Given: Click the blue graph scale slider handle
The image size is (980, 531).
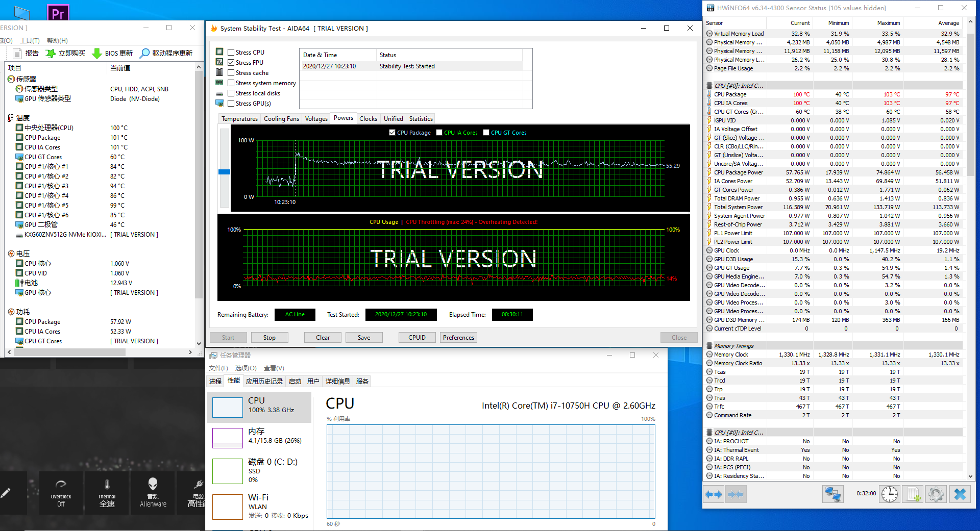Looking at the screenshot, I should click(224, 172).
